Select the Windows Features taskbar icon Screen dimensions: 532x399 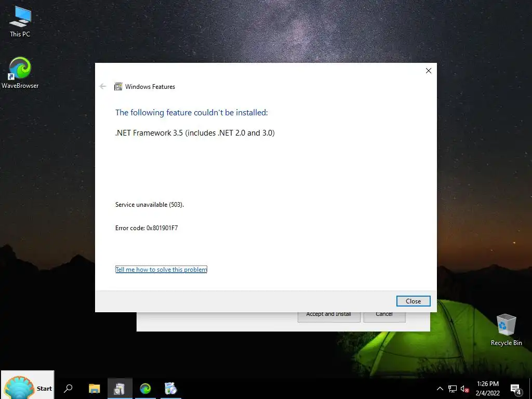pos(119,389)
